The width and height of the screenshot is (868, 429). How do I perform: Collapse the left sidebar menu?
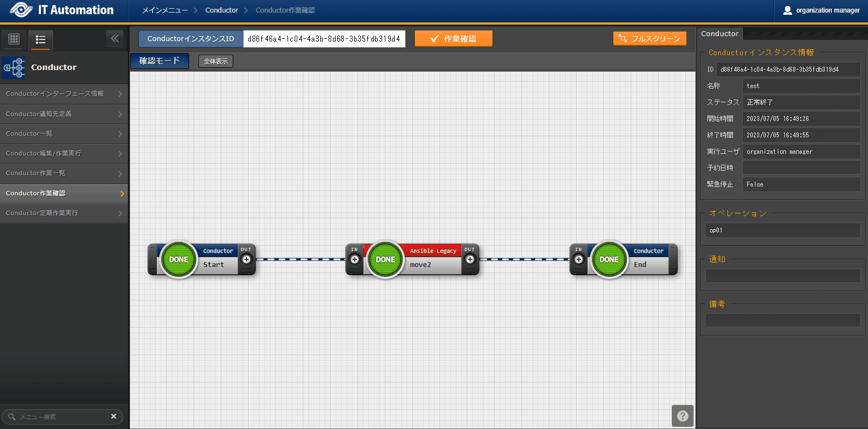tap(115, 38)
